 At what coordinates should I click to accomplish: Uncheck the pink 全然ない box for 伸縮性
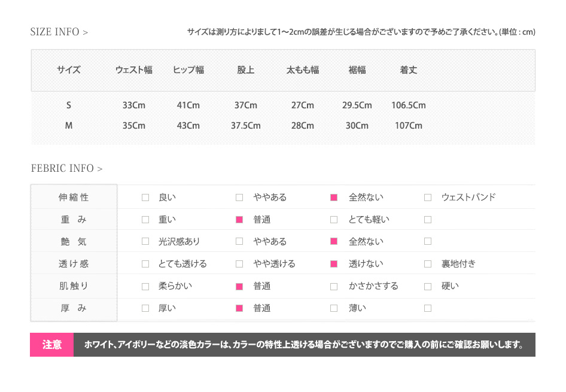coord(333,197)
